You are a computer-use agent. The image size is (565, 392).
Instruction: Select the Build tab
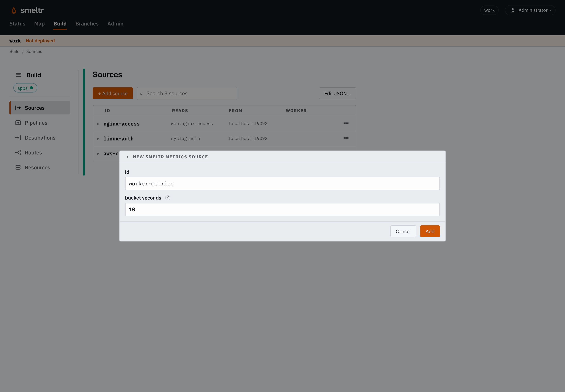[60, 24]
